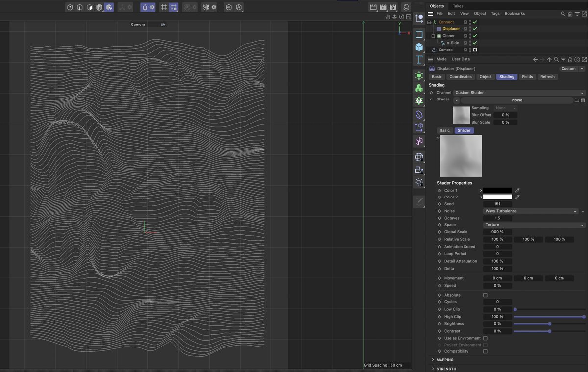Enable the Use as Environment checkbox
Image resolution: width=588 pixels, height=372 pixels.
coord(485,338)
